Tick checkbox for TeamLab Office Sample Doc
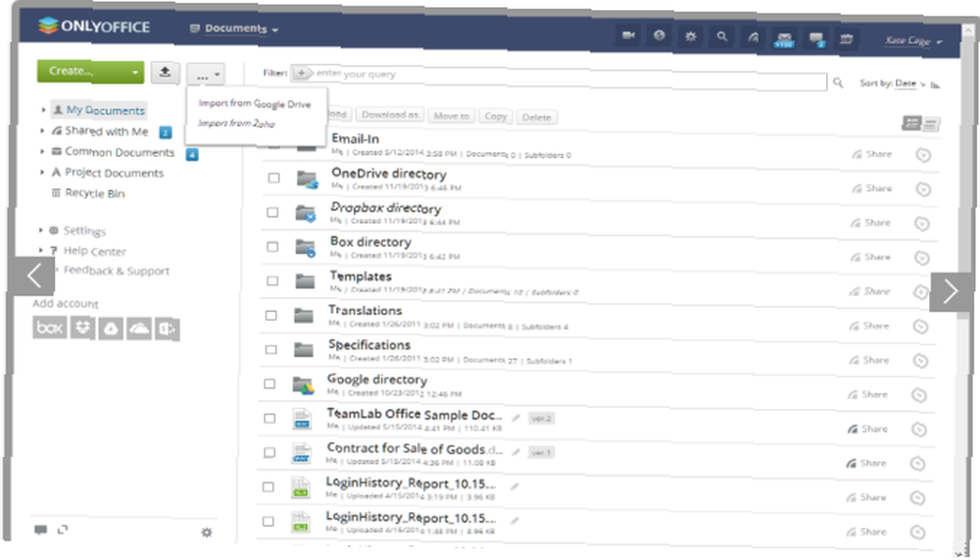This screenshot has height=560, width=980. [x=270, y=419]
